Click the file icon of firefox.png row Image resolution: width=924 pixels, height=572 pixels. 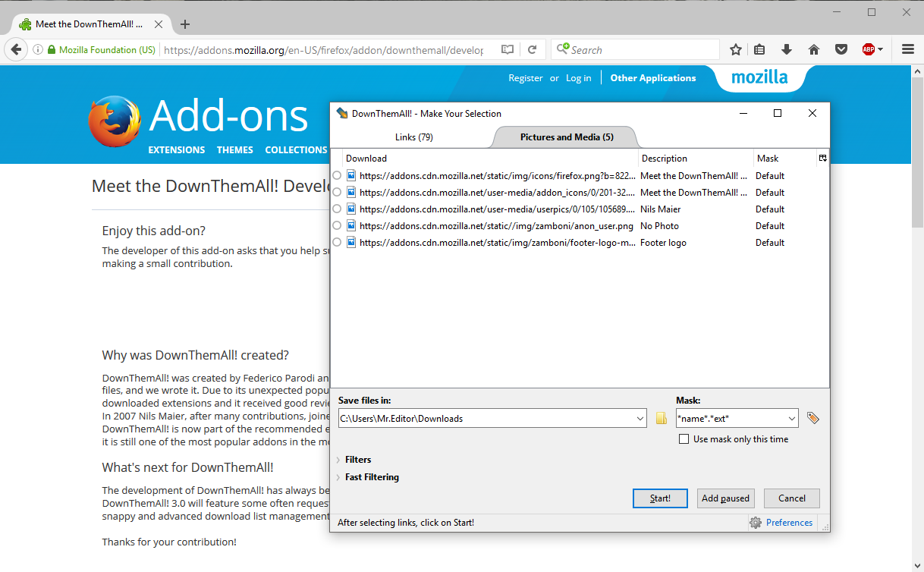pyautogui.click(x=351, y=175)
